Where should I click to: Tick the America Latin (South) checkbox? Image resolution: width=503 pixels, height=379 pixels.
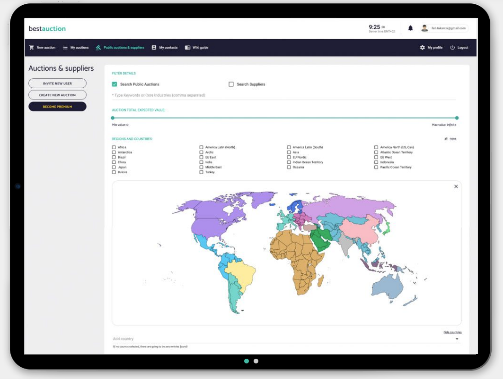(x=289, y=147)
